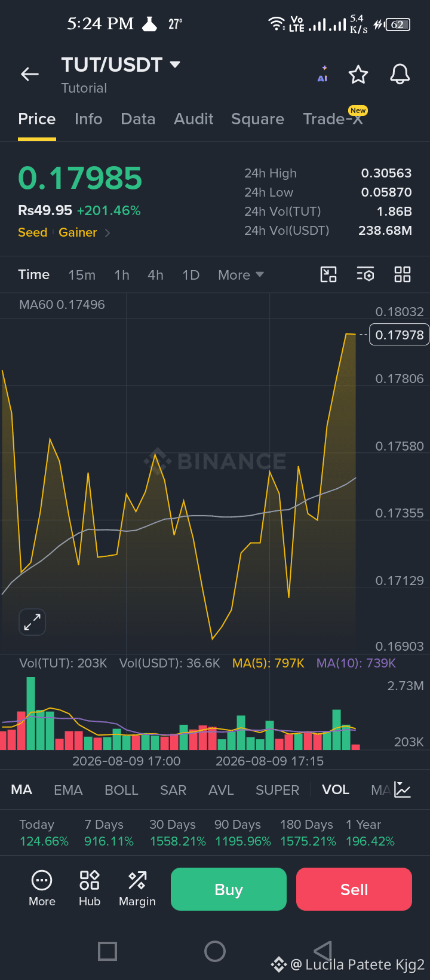Screen dimensions: 430x980
Task: Tap the battery indicator in status bar
Action: pyautogui.click(x=398, y=24)
